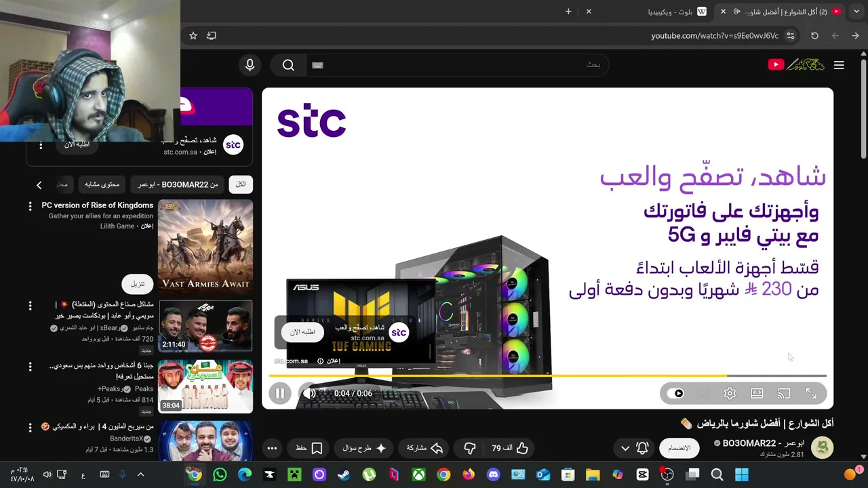Viewport: 868px width, 488px height.
Task: Open the BO3OMAR22 channel avatar
Action: [823, 448]
